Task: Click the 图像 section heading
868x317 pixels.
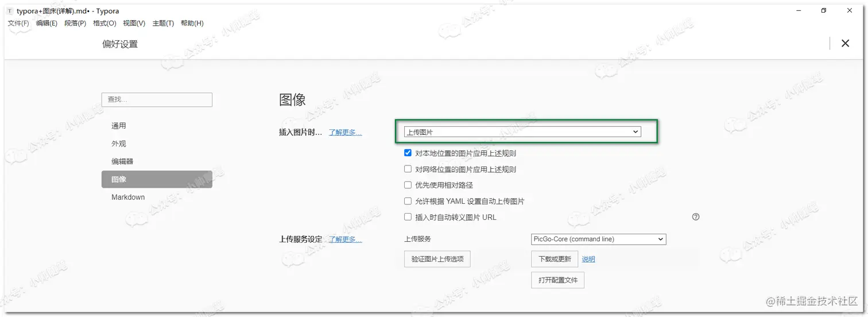Action: coord(292,99)
